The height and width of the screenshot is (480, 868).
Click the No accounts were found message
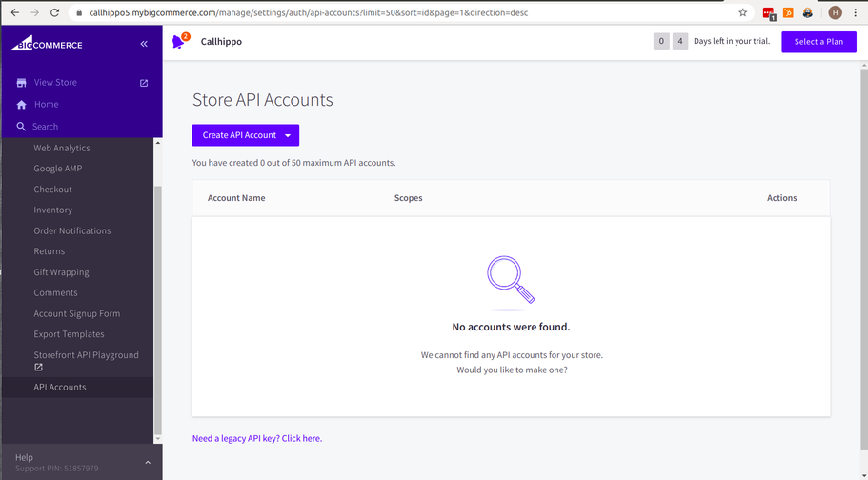point(511,328)
